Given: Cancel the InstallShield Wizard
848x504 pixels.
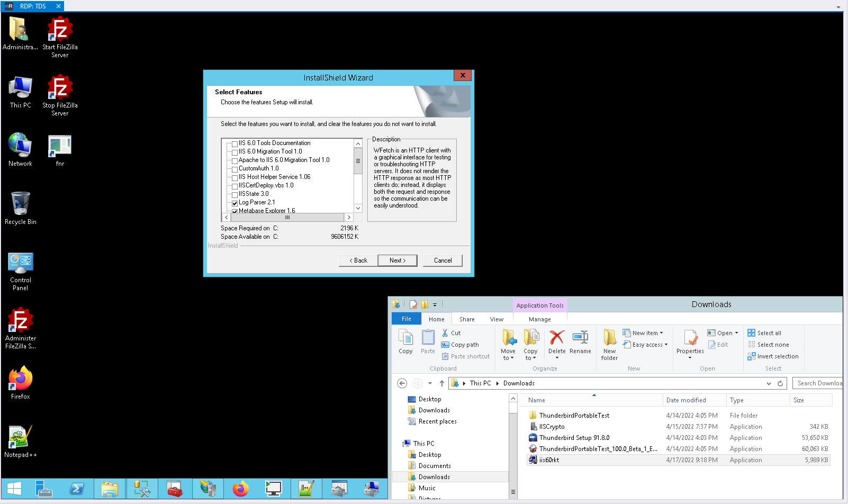Looking at the screenshot, I should click(443, 260).
